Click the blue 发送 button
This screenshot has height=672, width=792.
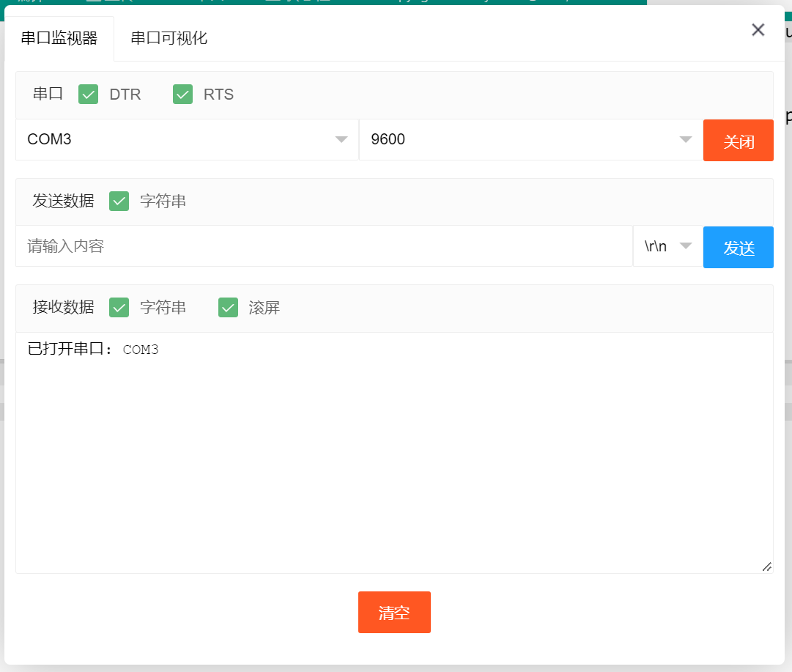click(738, 248)
